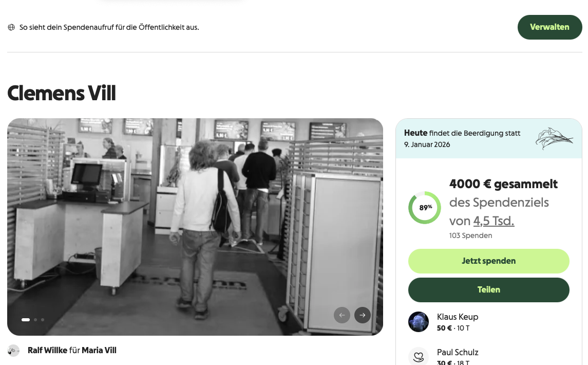This screenshot has width=588, height=365.
Task: Open Paul Schulz donor name
Action: click(458, 352)
